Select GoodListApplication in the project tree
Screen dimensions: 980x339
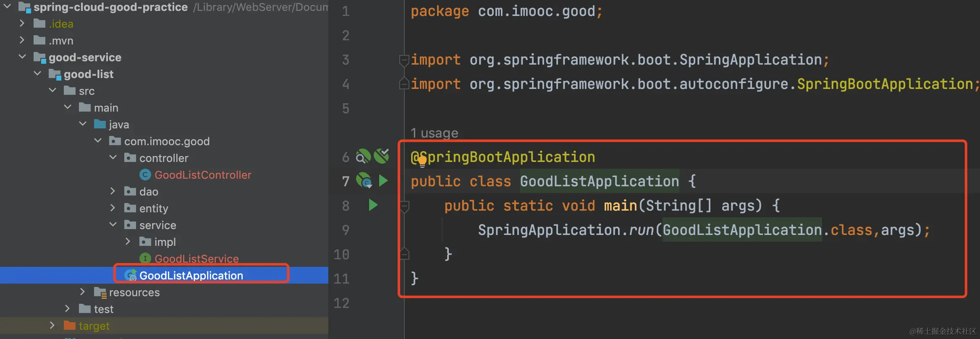(x=191, y=275)
